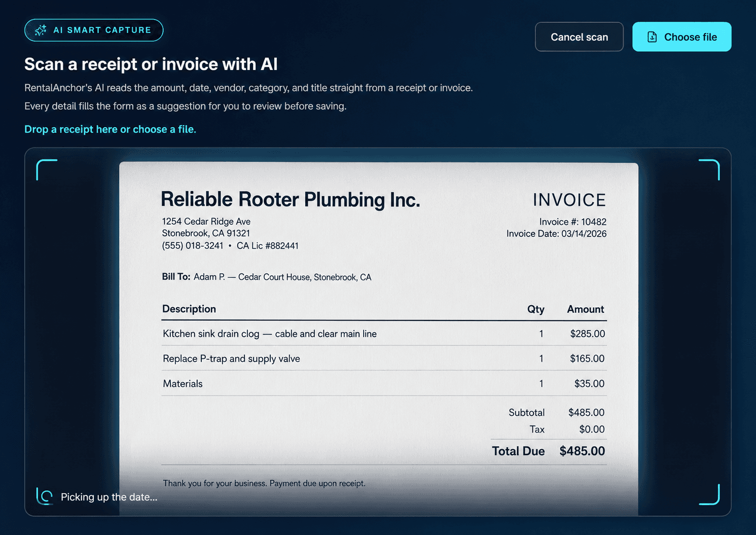The width and height of the screenshot is (756, 535).
Task: Click the scanned invoice preview image
Action: coord(378,339)
